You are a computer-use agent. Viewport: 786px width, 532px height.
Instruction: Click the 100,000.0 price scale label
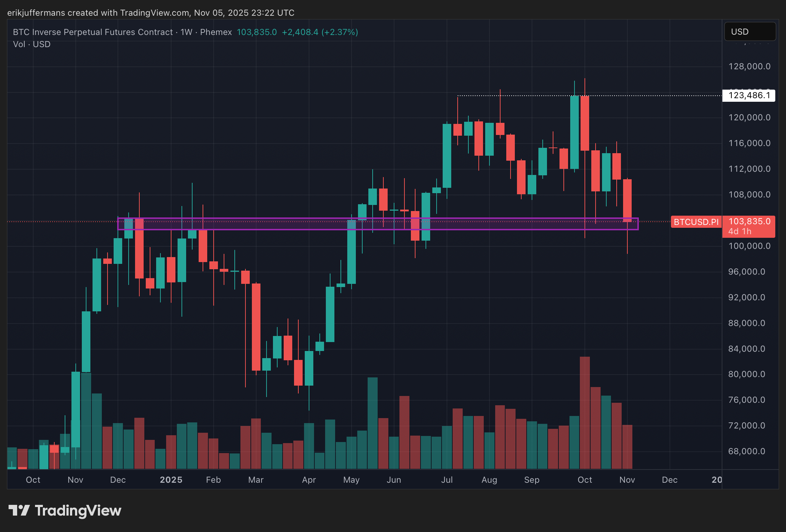(x=749, y=246)
